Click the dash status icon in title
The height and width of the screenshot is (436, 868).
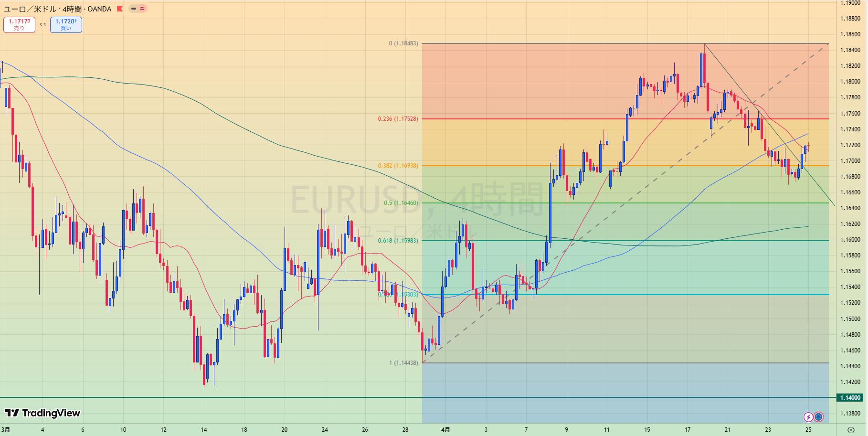(134, 9)
